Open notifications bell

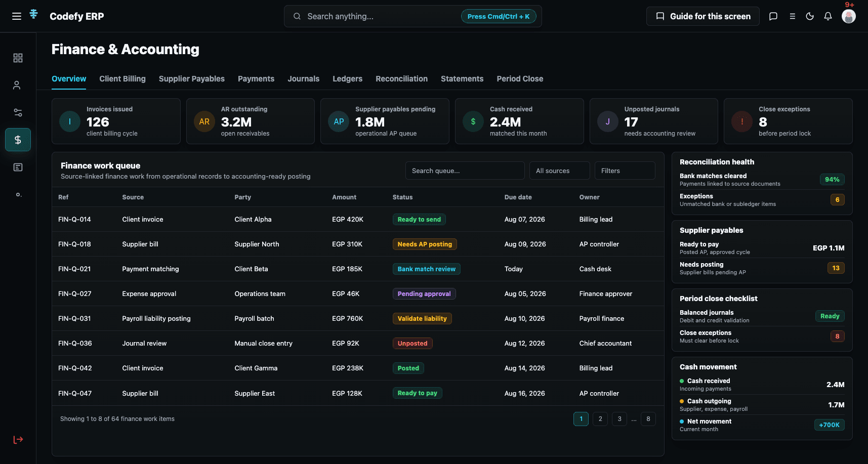pos(828,16)
